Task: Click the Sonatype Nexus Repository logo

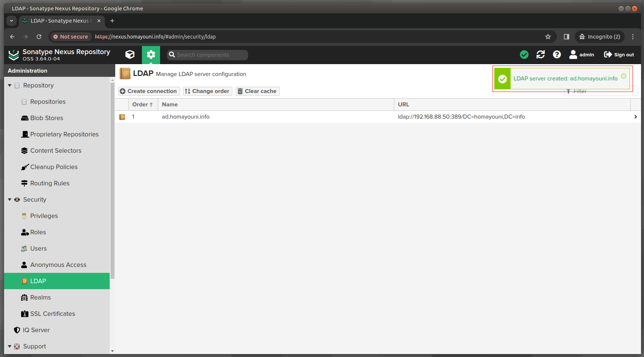Action: pyautogui.click(x=14, y=55)
